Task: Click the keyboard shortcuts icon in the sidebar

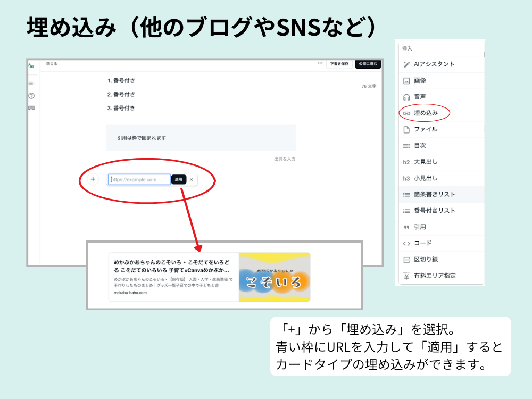Action: [31, 108]
